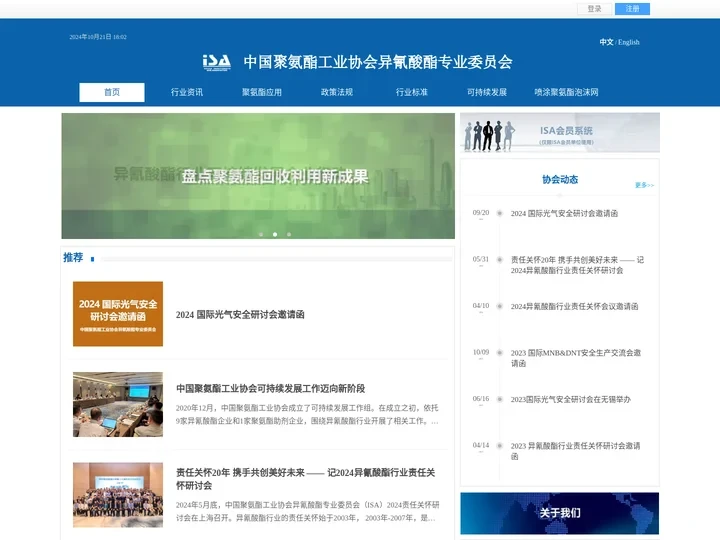The image size is (720, 540).
Task: Open the 政策法规 menu item
Action: tap(337, 92)
